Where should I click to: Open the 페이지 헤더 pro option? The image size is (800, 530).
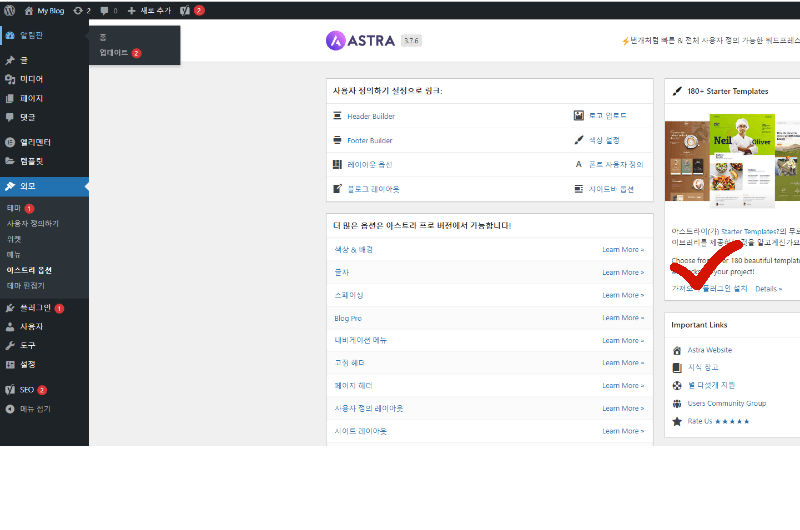[x=353, y=386]
